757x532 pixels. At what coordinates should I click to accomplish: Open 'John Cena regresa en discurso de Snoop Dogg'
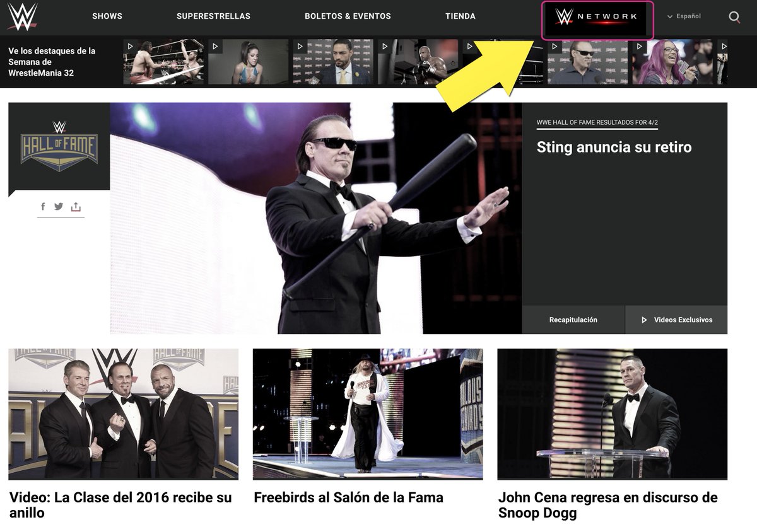click(608, 505)
